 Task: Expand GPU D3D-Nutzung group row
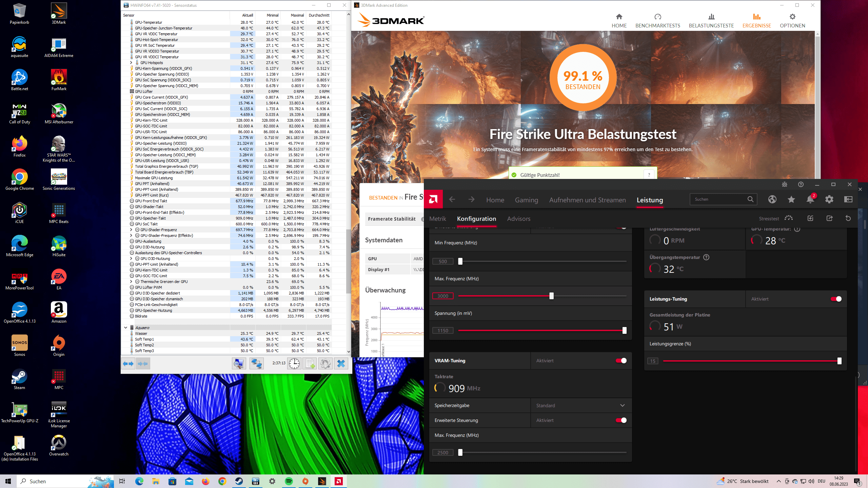131,259
